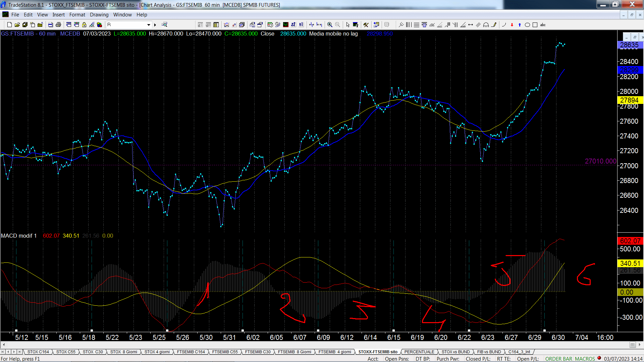Select the arc drawing tool
This screenshot has height=362, width=644.
click(x=504, y=25)
